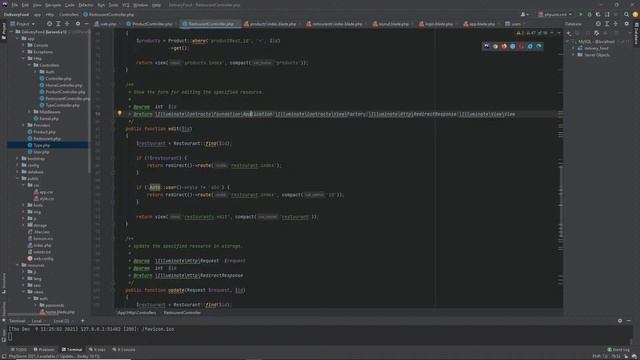Expand the delivery_food schema
The width and height of the screenshot is (640, 360).
[x=574, y=48]
